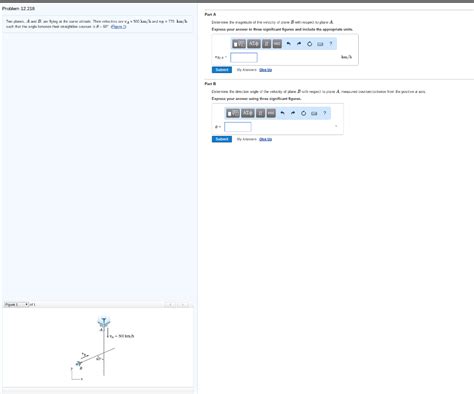Click the vec button in Part A toolbar
Screen dimensions: 474x394
click(277, 44)
